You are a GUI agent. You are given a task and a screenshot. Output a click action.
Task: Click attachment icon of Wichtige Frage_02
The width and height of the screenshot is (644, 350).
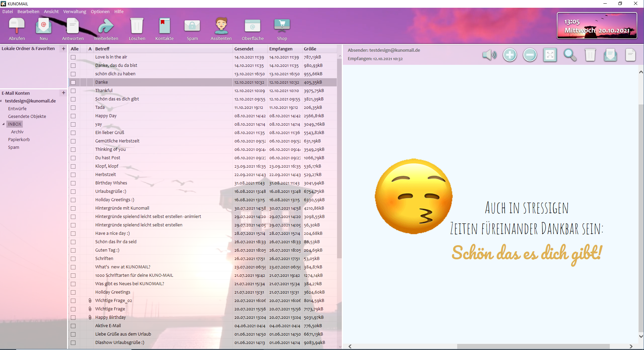[90, 301]
